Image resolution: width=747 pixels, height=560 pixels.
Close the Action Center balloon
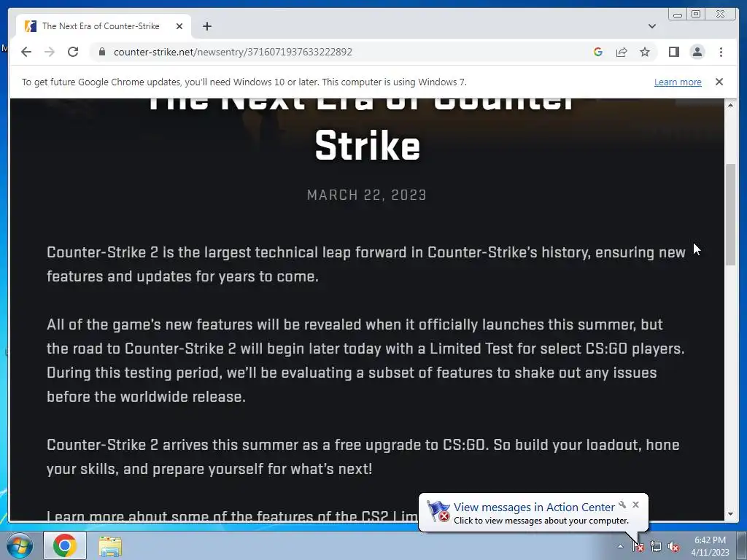(635, 505)
